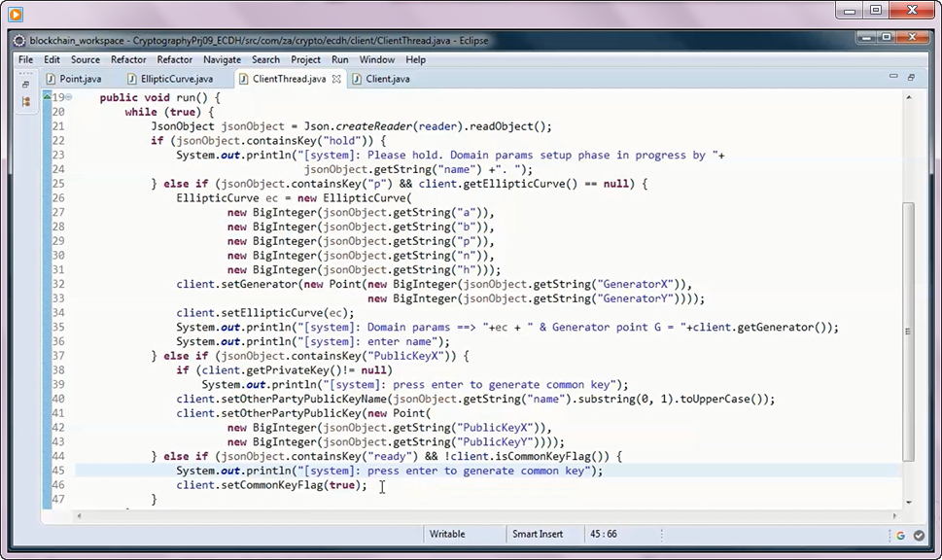Minimize the Eclipse window

[x=866, y=37]
